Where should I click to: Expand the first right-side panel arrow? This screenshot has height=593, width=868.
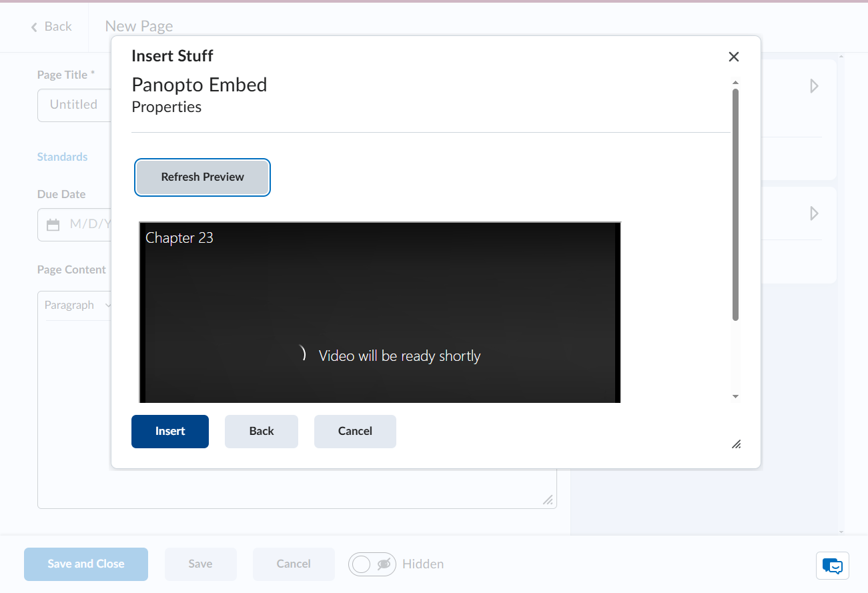click(x=814, y=86)
